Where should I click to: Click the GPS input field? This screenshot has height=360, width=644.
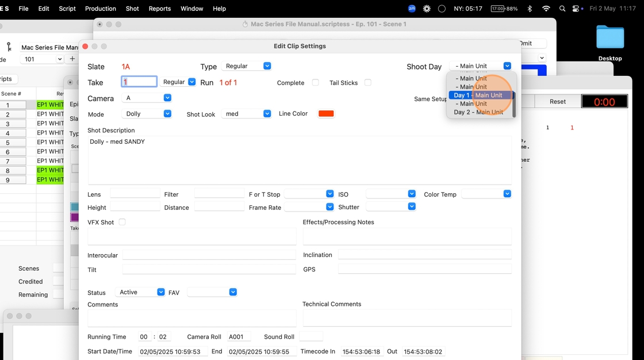click(425, 269)
